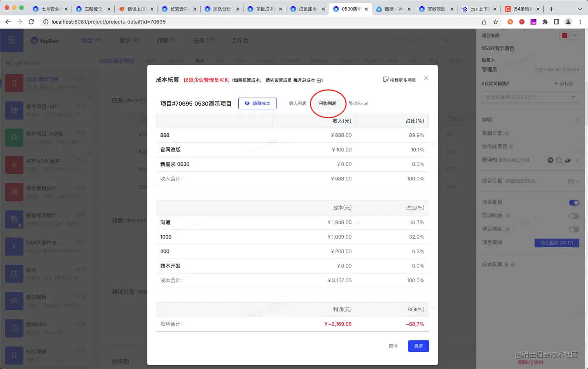Open the 核算更多项目 icon
Image resolution: width=588 pixels, height=369 pixels.
pos(386,79)
